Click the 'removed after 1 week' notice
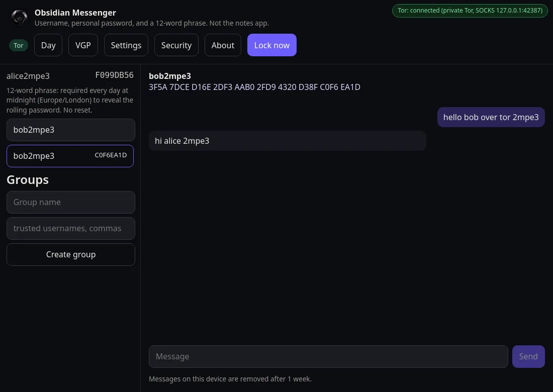 tap(230, 379)
